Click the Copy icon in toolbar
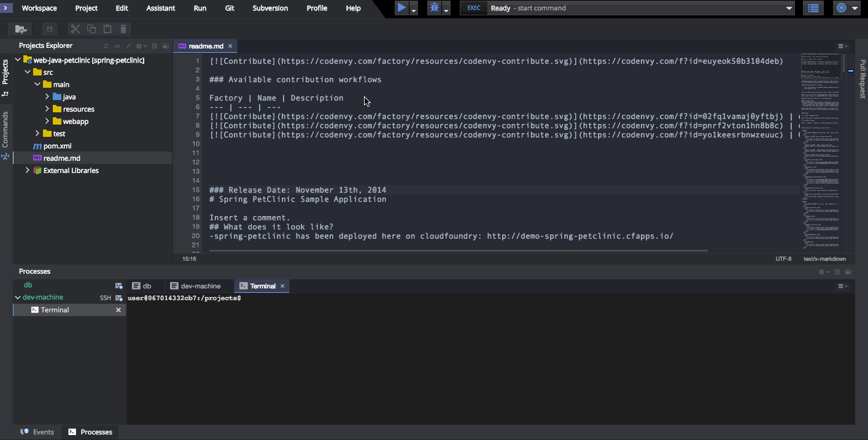This screenshot has width=868, height=440. (x=91, y=29)
